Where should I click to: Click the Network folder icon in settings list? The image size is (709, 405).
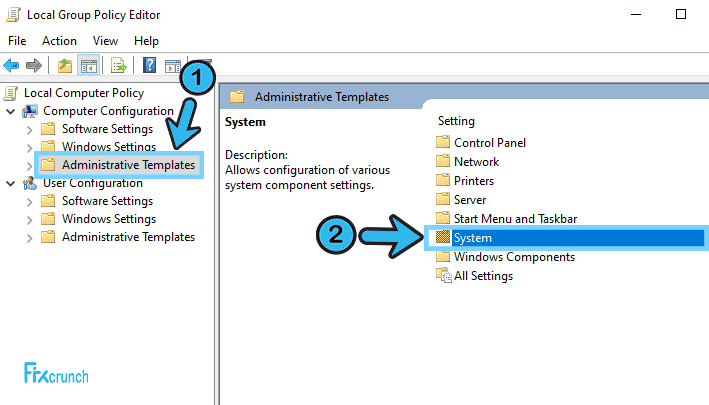(x=443, y=161)
